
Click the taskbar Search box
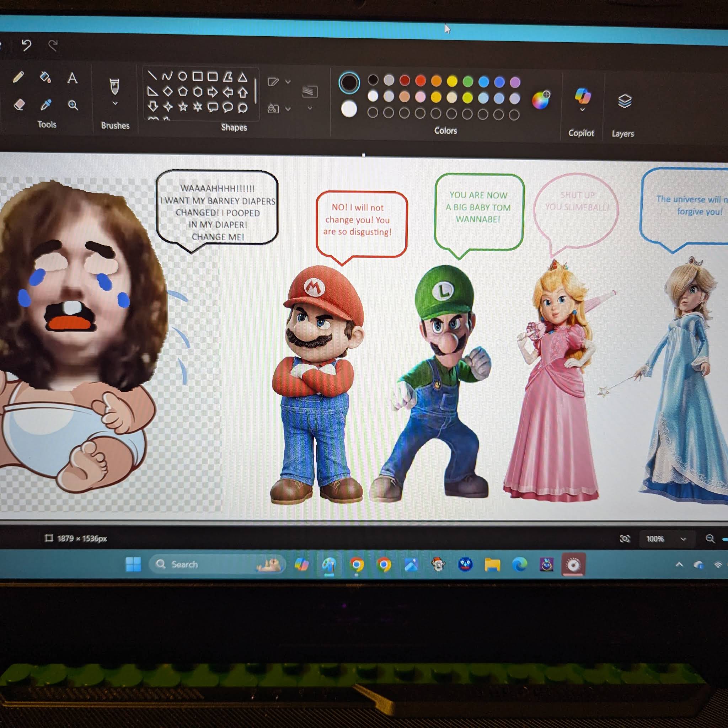(218, 564)
